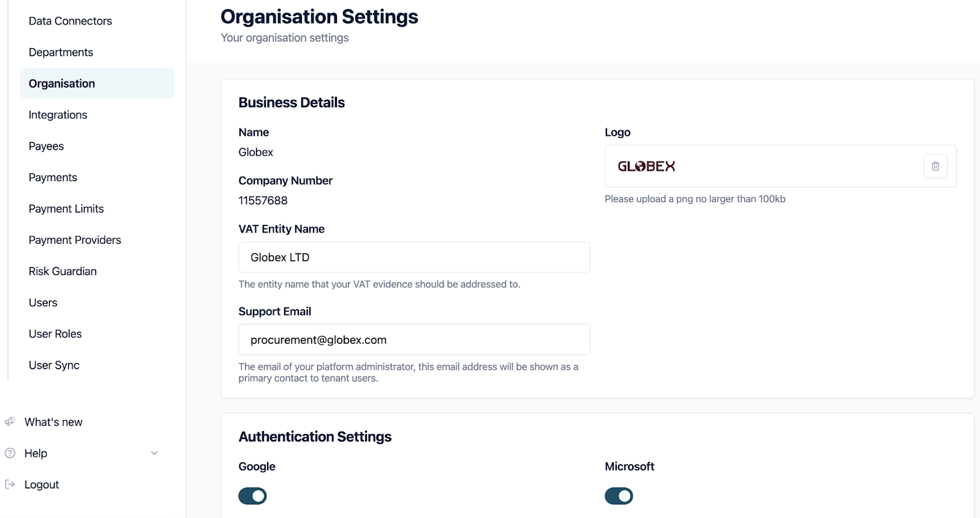980x518 pixels.
Task: Click the question mark Help icon
Action: click(x=10, y=453)
